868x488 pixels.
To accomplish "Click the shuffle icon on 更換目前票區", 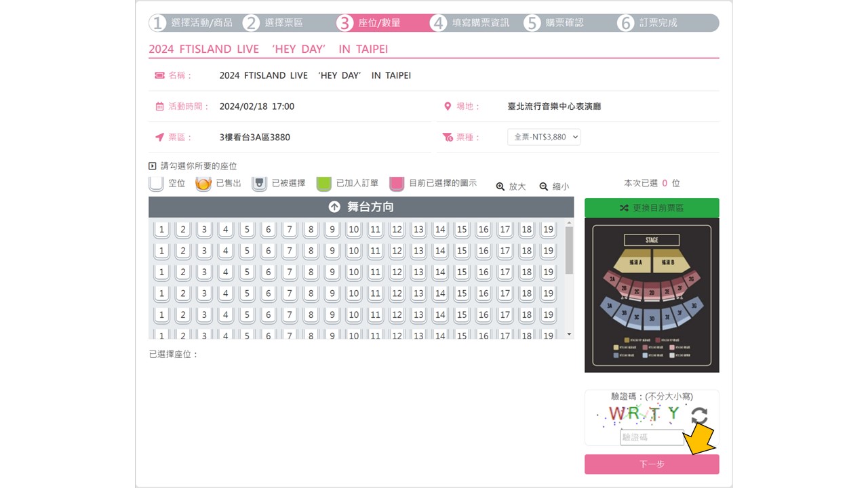I will pos(624,208).
